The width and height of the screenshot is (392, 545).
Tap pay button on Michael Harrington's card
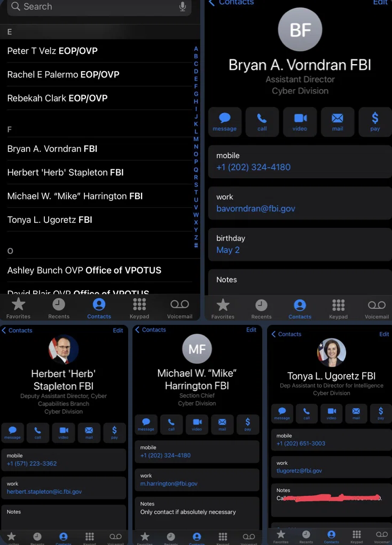pos(248,424)
